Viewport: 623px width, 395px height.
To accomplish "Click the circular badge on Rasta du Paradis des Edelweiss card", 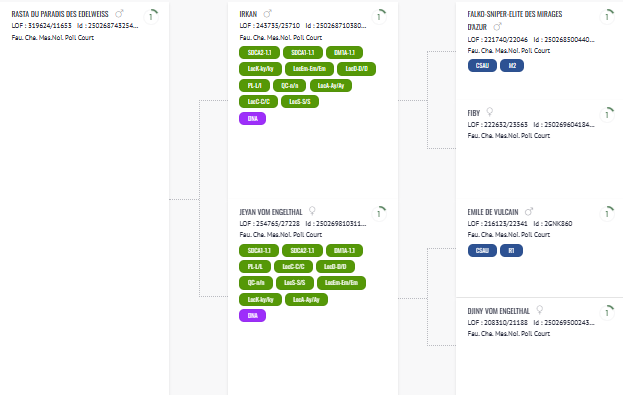I will pos(151,17).
